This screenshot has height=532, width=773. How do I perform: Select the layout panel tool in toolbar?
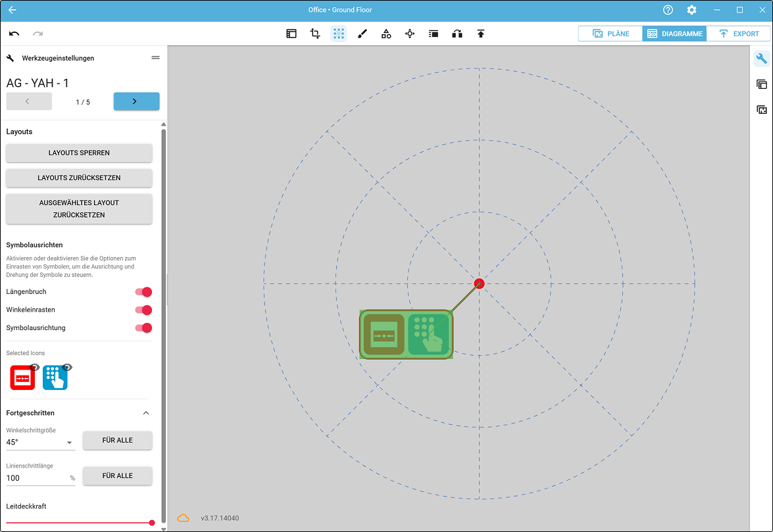(x=291, y=34)
